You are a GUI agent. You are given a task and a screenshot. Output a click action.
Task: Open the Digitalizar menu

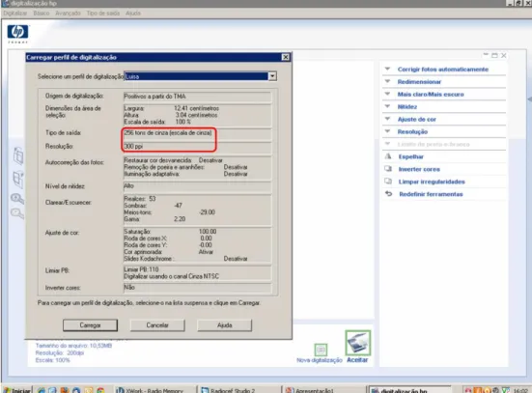pos(15,13)
